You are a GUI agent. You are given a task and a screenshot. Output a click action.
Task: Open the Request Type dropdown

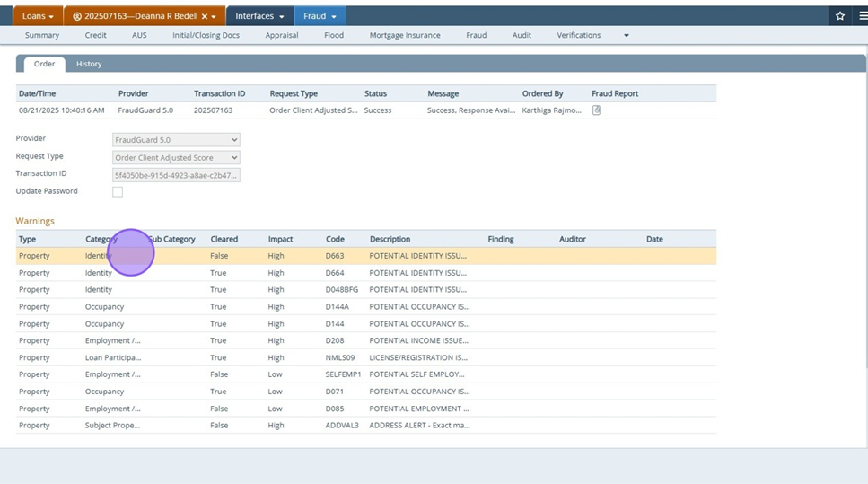(176, 157)
